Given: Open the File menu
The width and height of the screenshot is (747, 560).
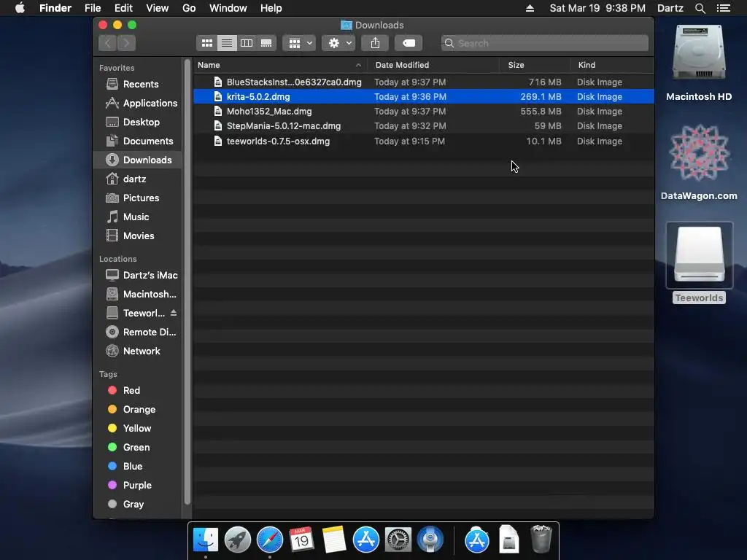Looking at the screenshot, I should pyautogui.click(x=93, y=8).
